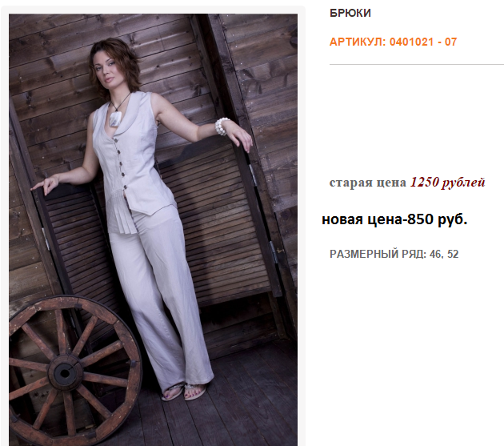Choose size 46 in the size range

click(x=435, y=254)
